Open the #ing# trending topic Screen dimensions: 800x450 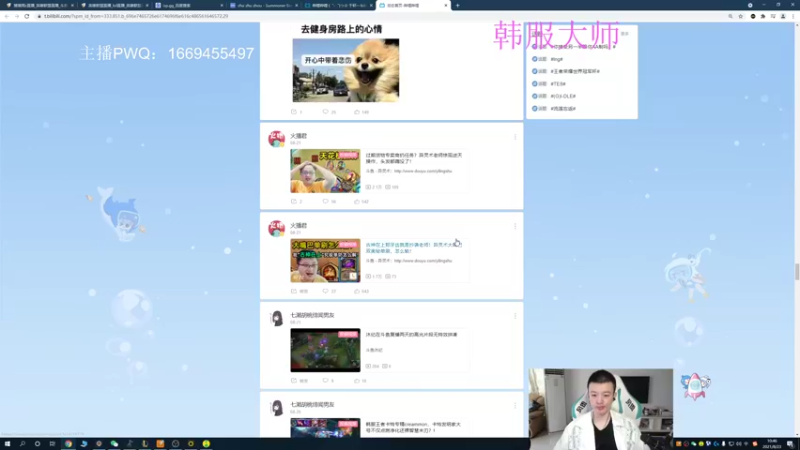[557, 59]
